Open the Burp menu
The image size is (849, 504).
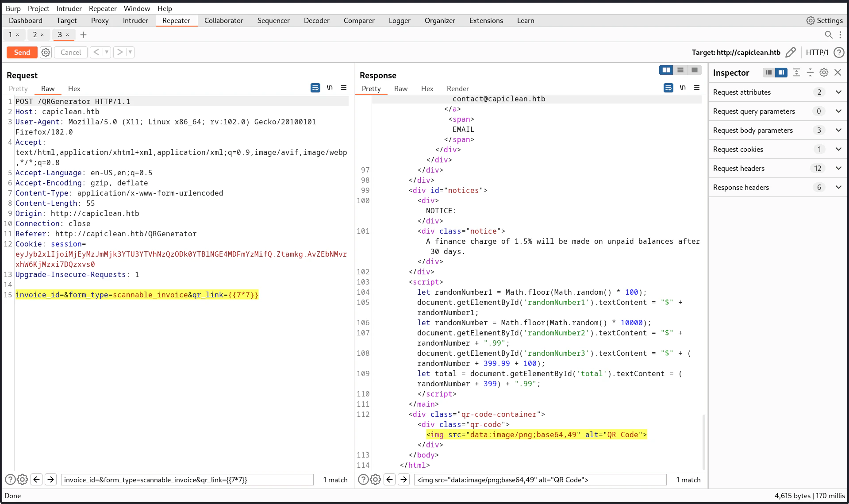[13, 8]
